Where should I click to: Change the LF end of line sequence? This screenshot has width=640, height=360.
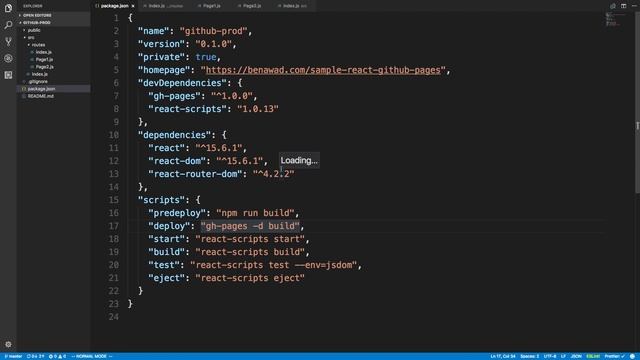563,356
